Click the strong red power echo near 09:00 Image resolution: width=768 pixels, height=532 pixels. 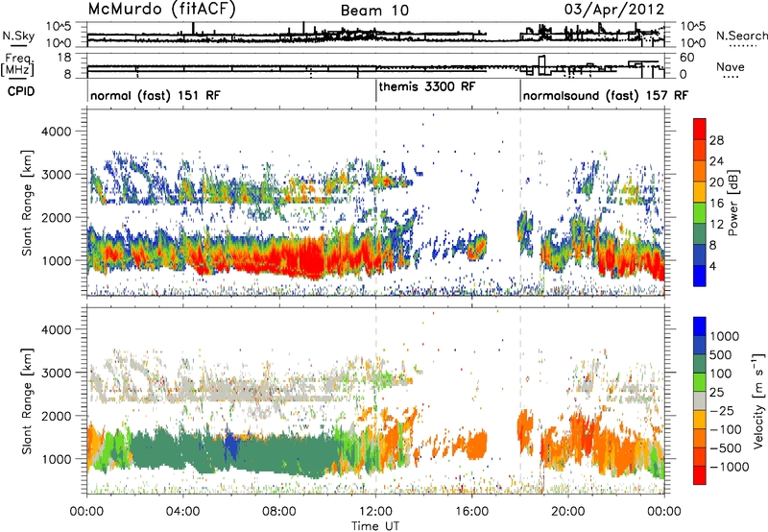click(x=311, y=258)
